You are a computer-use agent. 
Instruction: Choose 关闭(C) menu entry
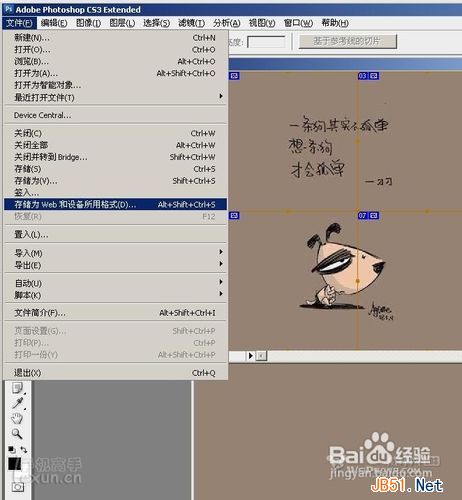coord(115,133)
